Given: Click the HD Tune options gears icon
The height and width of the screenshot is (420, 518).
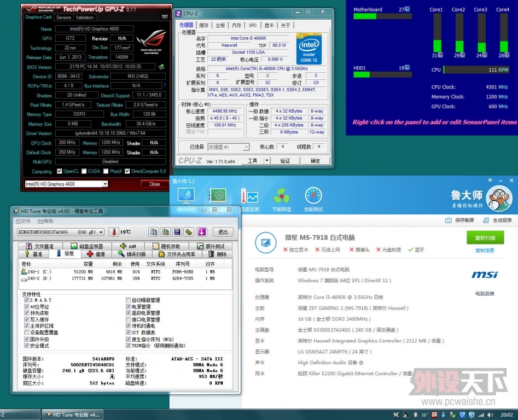Looking at the screenshot, I should pos(189,232).
